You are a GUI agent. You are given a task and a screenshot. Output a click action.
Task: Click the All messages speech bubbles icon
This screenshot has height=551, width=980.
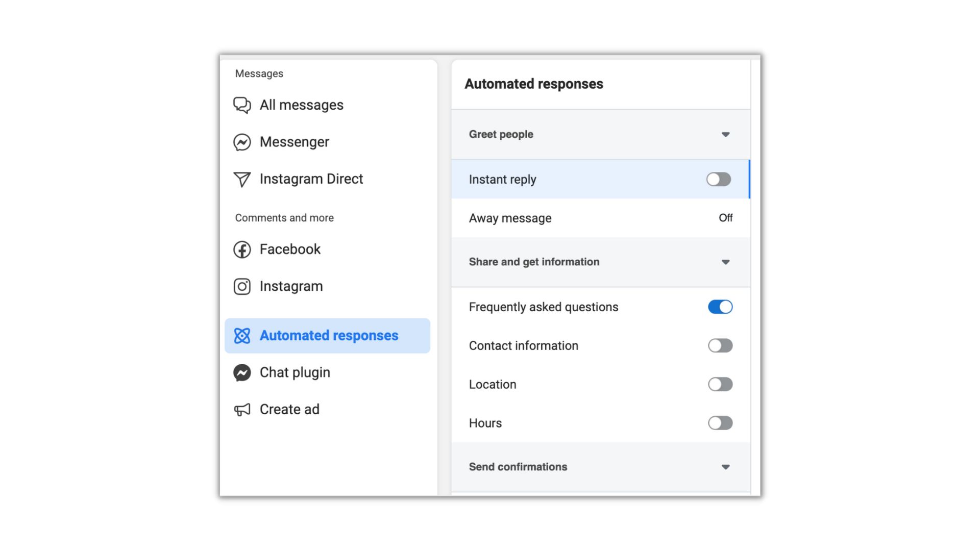(242, 105)
